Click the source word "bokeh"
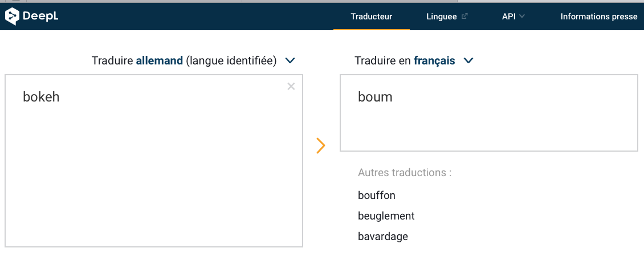Image resolution: width=644 pixels, height=256 pixels. tap(41, 97)
